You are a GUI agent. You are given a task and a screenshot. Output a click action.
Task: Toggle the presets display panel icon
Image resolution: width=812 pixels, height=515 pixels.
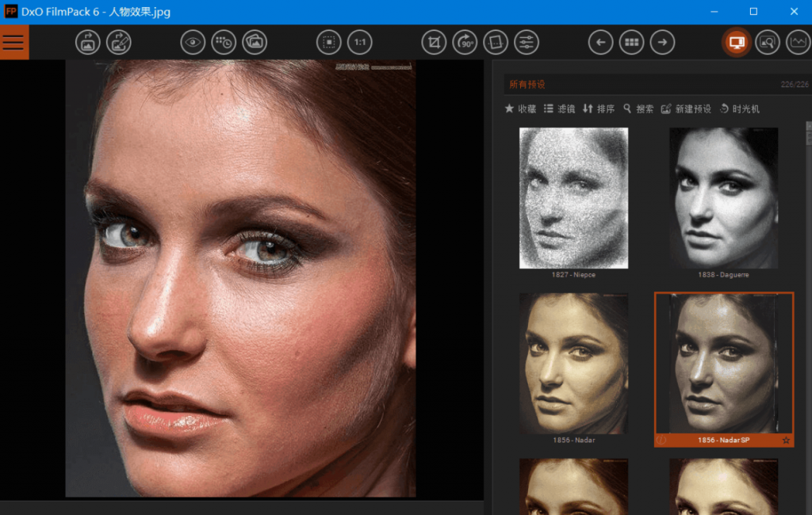click(x=737, y=42)
